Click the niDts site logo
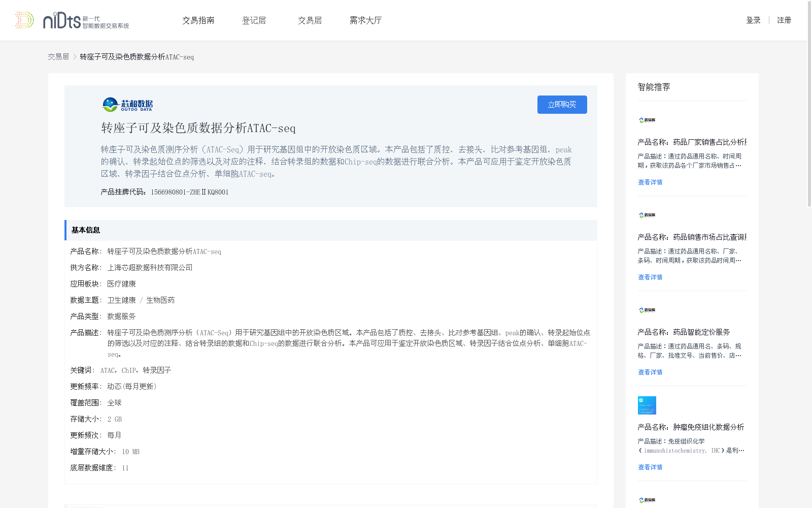The image size is (812, 508). point(72,20)
